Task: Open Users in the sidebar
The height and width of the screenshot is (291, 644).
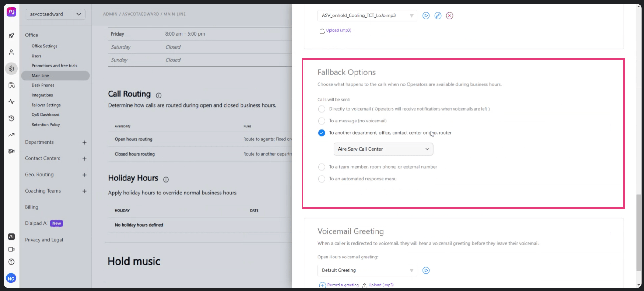Action: (36, 56)
